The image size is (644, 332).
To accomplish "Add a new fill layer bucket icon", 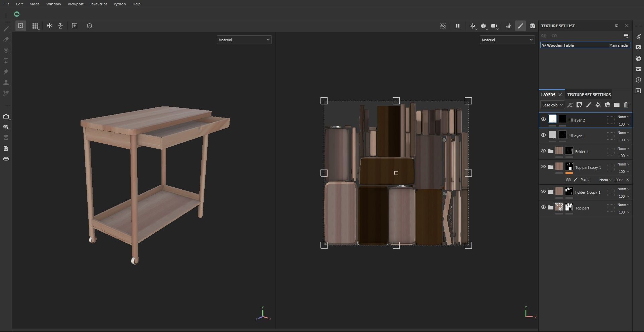I will tap(598, 105).
